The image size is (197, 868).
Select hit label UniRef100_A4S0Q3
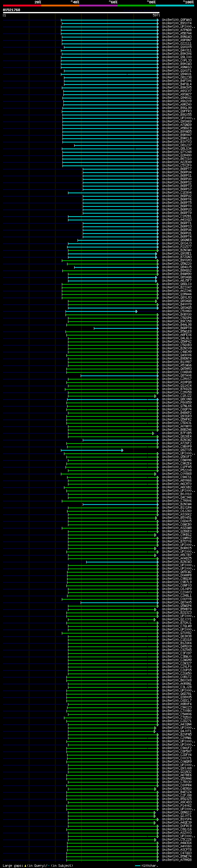coord(177,220)
